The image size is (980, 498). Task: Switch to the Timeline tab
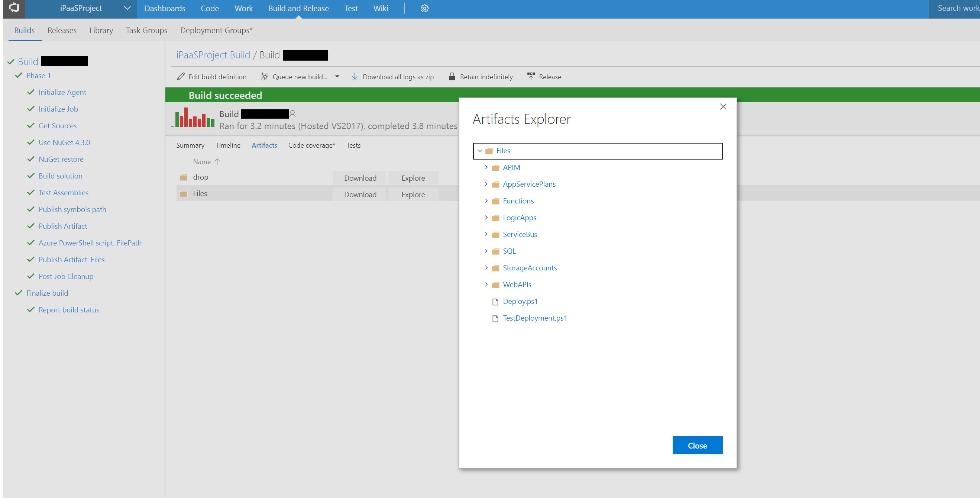(228, 145)
